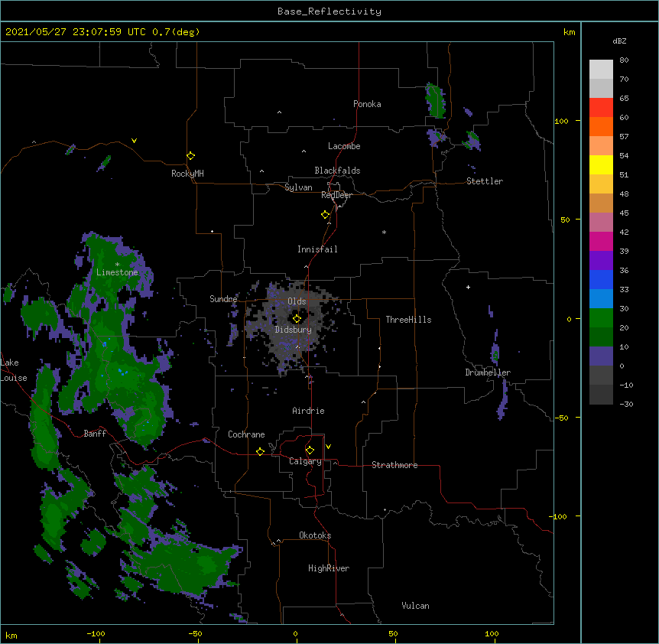
Task: Click the Sylvan town label
Action: [x=298, y=187]
